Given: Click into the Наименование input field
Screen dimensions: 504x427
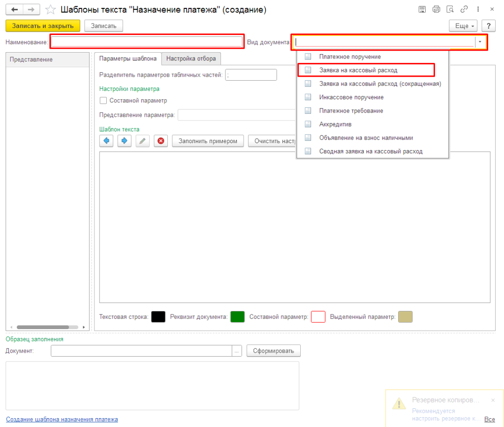Looking at the screenshot, I should point(147,42).
